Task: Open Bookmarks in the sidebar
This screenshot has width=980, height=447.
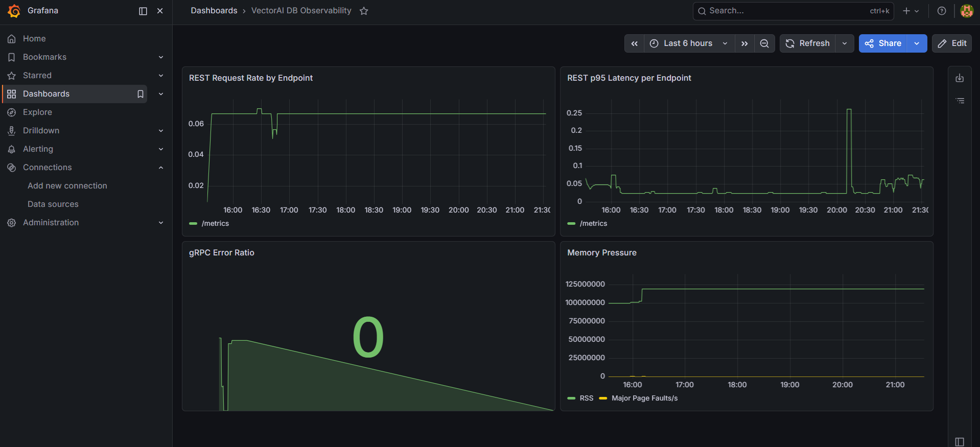Action: point(44,57)
